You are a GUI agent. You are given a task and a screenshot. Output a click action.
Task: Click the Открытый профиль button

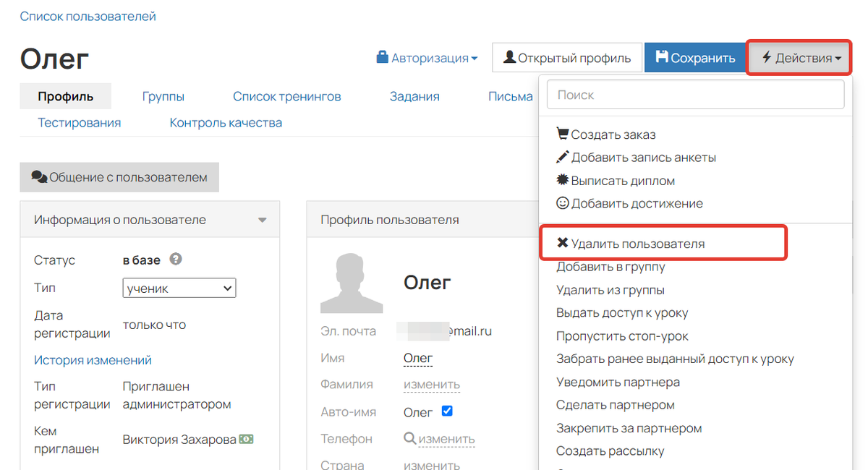pyautogui.click(x=566, y=57)
